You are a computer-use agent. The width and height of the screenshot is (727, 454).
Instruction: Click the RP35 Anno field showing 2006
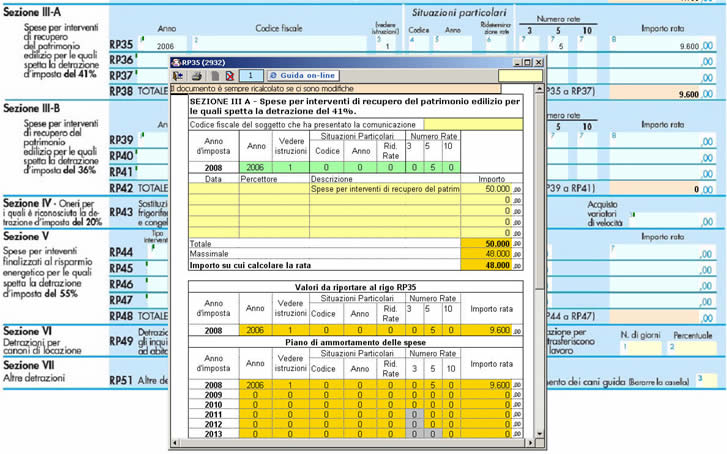pos(166,46)
